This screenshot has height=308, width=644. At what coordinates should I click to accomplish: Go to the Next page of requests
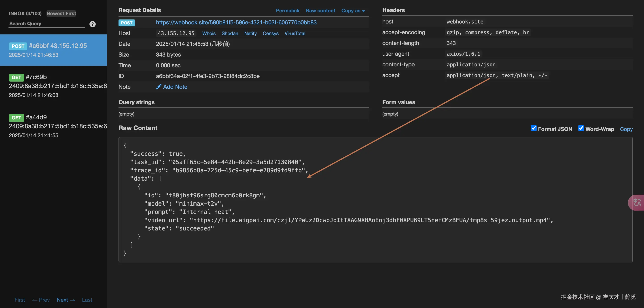(x=66, y=300)
